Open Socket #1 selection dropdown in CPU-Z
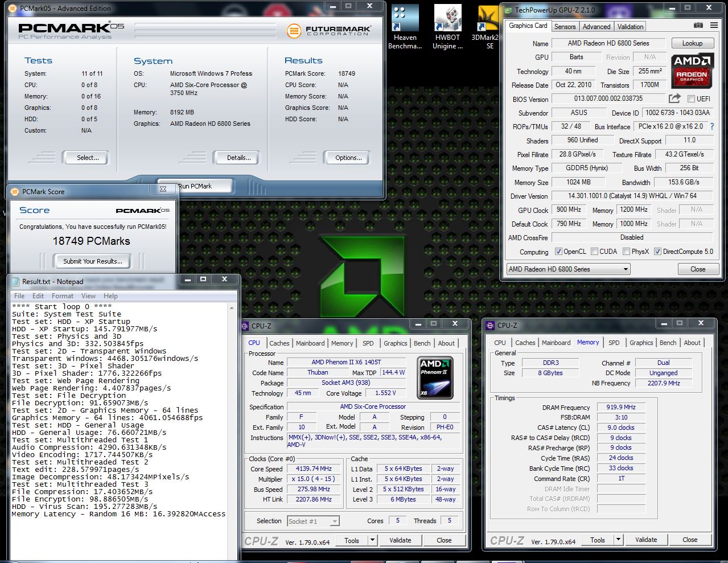Viewport: 728px width, 563px height. point(313,521)
